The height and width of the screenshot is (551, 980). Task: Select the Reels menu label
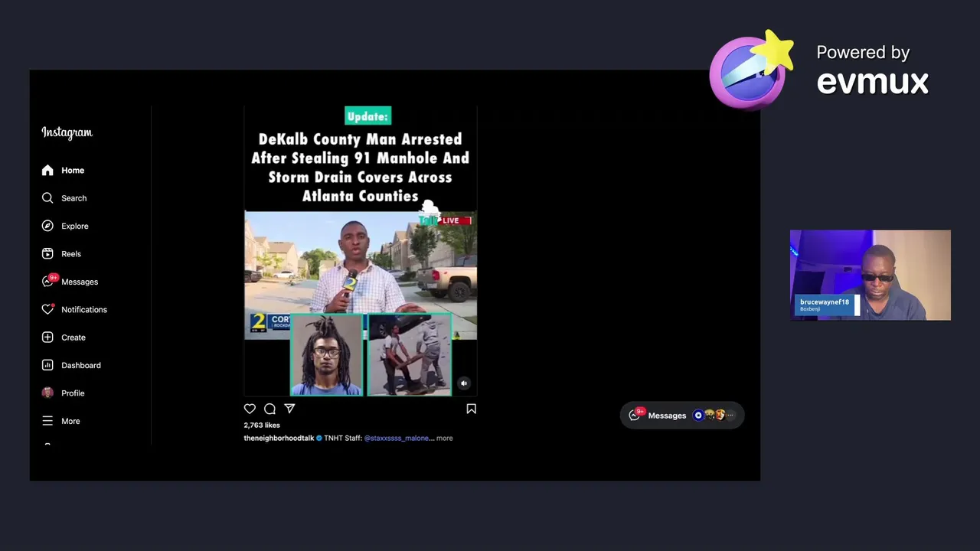coord(70,254)
